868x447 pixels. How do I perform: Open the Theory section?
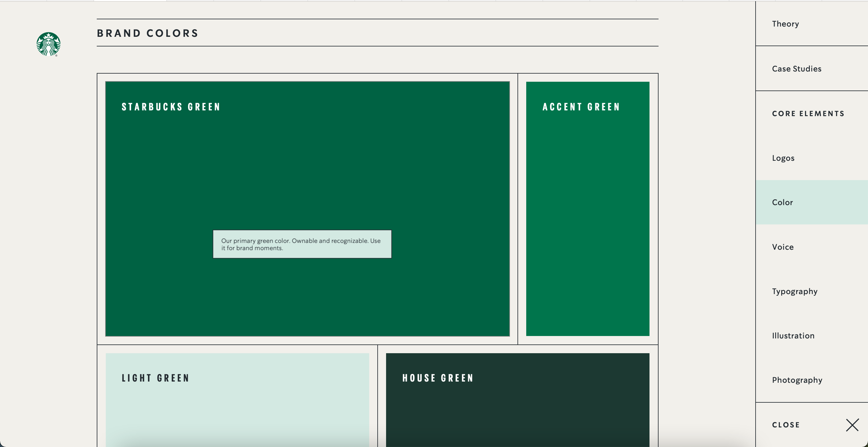tap(785, 24)
